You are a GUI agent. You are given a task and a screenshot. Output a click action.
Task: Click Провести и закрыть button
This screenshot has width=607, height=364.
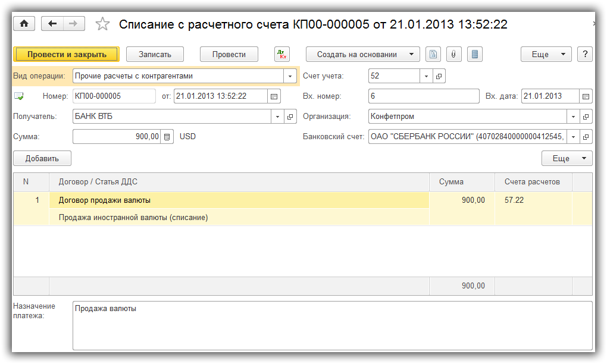click(67, 54)
